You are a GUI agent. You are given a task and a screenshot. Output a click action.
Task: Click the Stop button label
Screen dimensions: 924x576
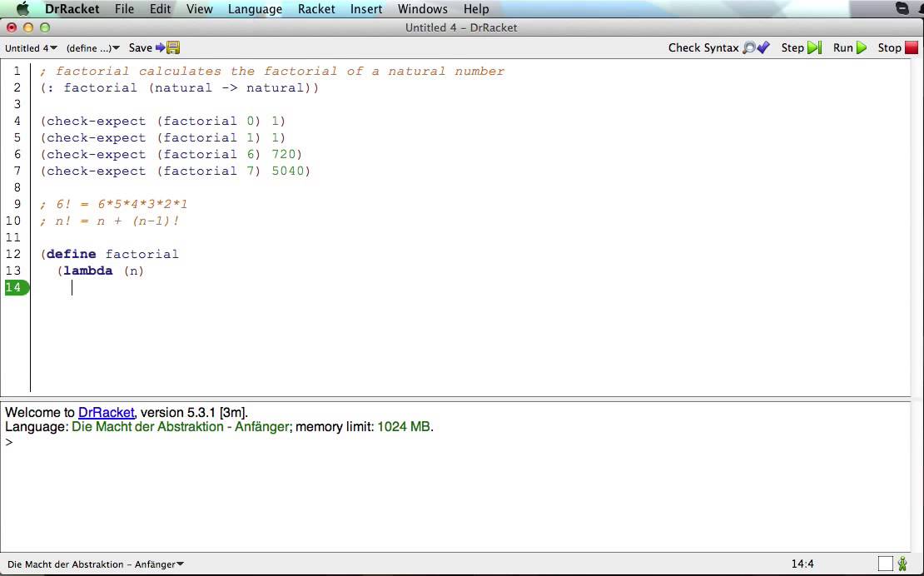point(889,47)
